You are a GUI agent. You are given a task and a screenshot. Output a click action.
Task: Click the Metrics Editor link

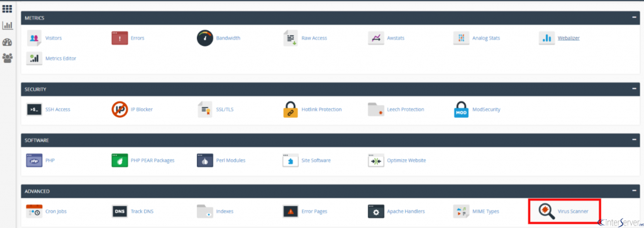pyautogui.click(x=61, y=59)
